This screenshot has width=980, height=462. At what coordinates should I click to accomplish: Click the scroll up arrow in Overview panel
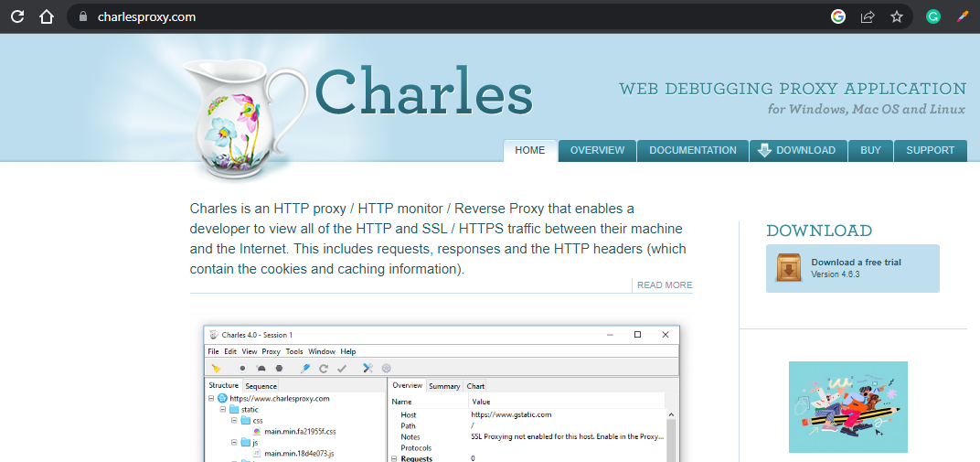coord(671,414)
